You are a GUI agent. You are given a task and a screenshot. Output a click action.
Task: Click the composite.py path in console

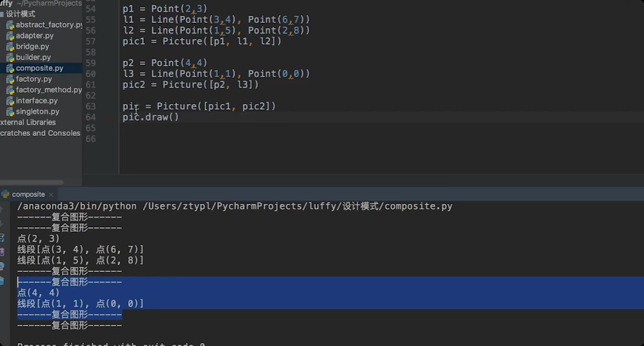297,206
